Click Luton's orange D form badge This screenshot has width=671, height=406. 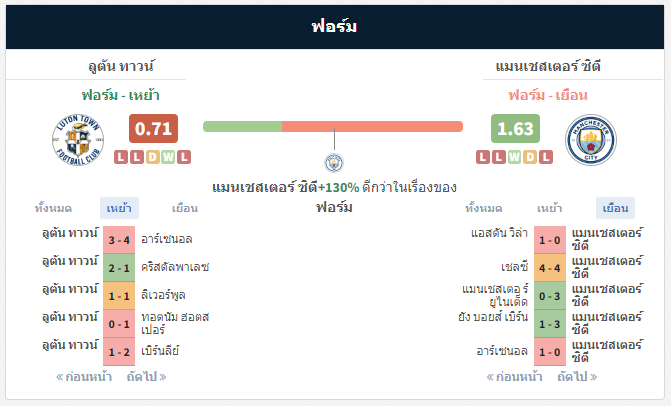tap(152, 157)
